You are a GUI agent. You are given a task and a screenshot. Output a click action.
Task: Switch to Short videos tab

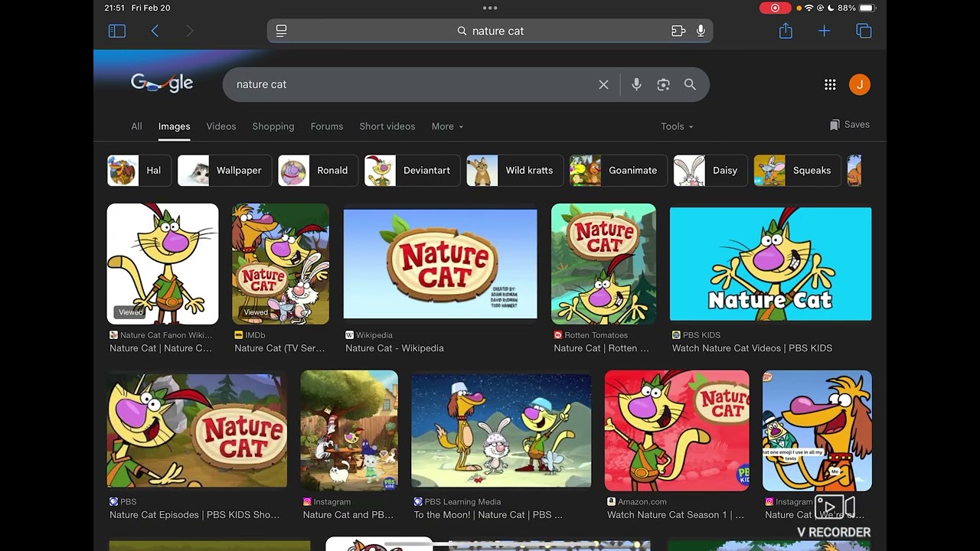click(387, 126)
